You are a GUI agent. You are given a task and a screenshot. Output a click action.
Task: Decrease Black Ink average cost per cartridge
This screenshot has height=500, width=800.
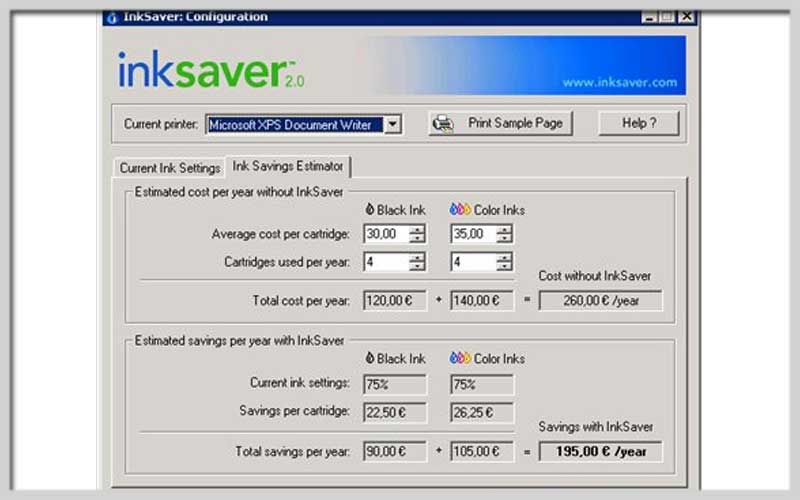(x=417, y=238)
